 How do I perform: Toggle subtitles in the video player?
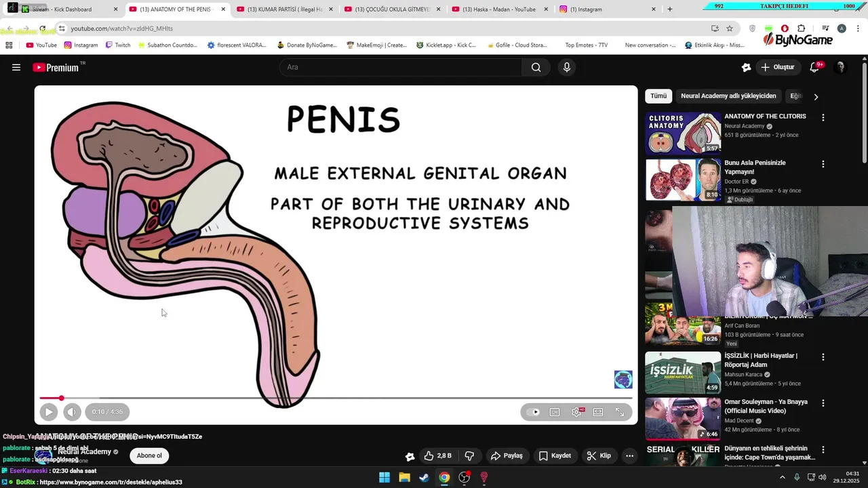click(x=555, y=411)
